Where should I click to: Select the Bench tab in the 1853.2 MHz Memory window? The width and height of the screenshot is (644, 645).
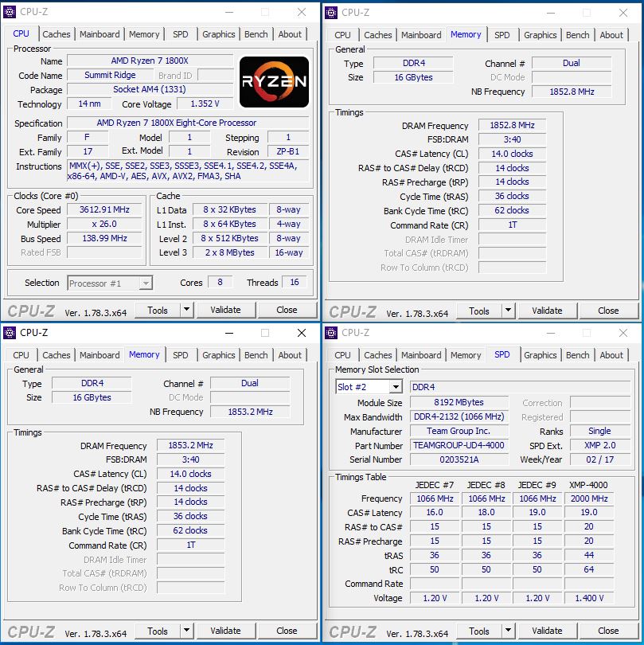pos(256,355)
